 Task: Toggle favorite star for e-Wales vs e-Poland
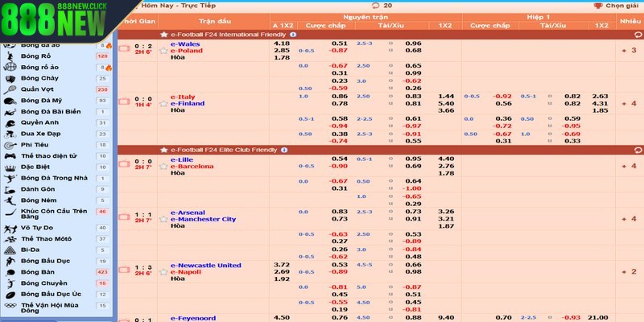point(163,51)
